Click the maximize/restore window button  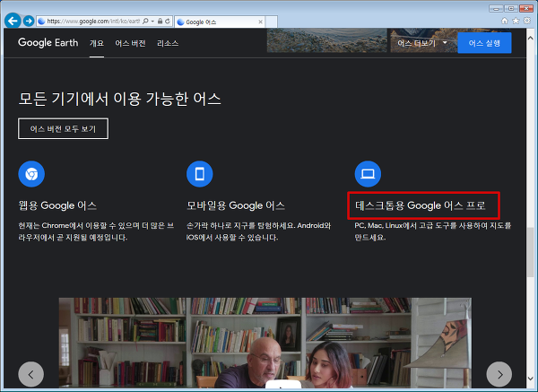pos(511,8)
